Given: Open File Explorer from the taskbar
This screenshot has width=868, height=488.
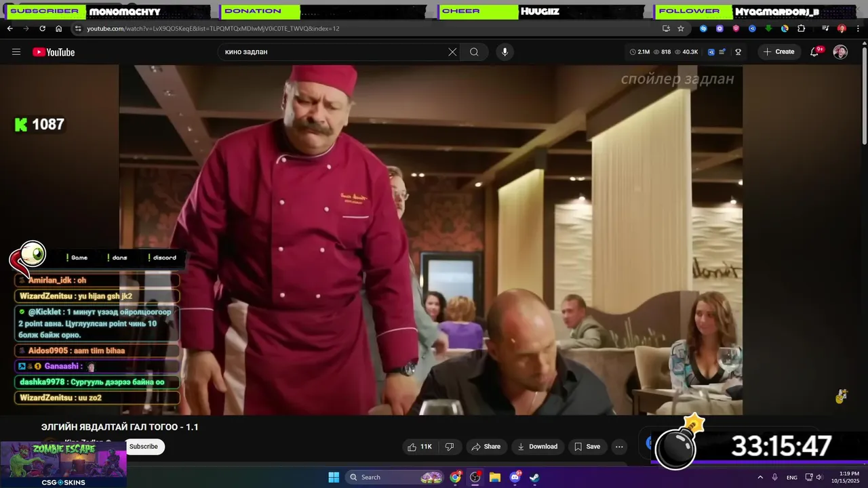Looking at the screenshot, I should coord(495,477).
